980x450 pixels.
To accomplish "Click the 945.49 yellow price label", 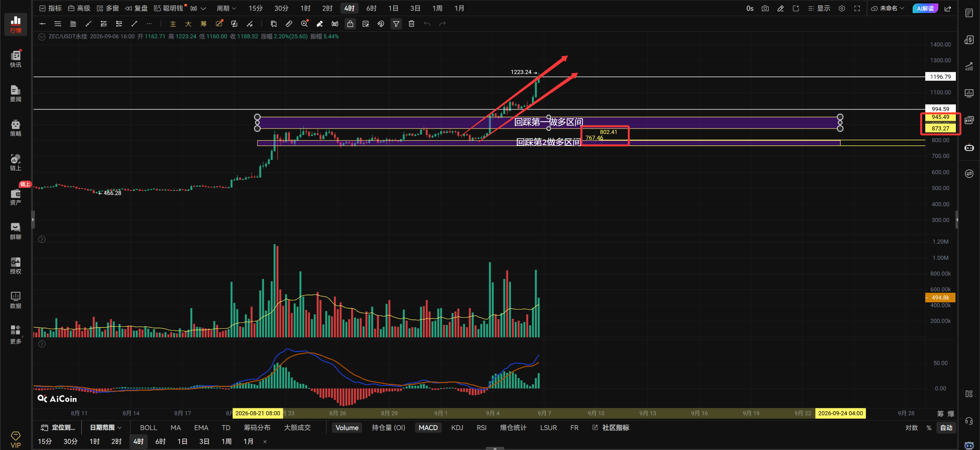I will click(x=940, y=117).
